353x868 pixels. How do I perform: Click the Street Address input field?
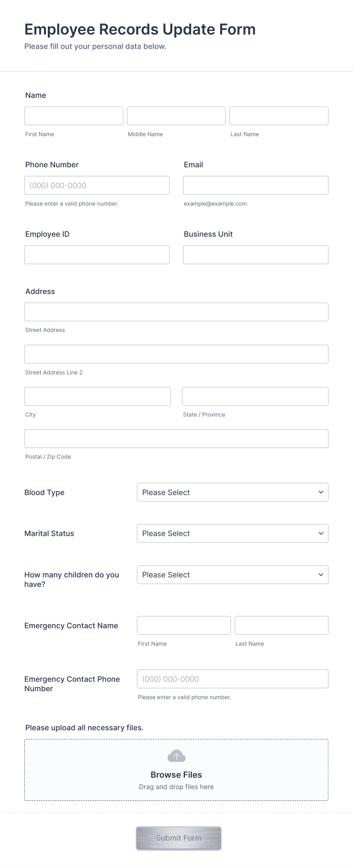(176, 311)
